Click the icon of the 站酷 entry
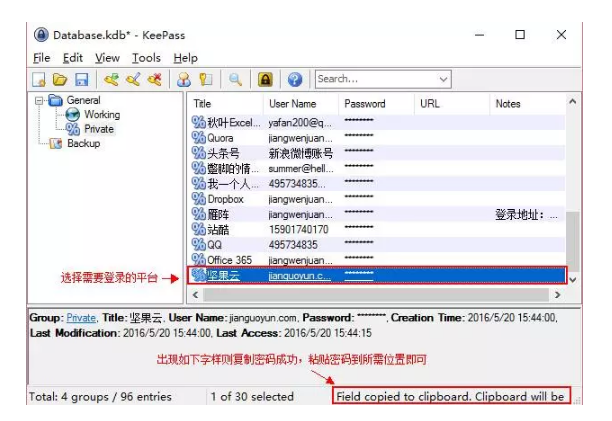The image size is (612, 421). point(198,229)
